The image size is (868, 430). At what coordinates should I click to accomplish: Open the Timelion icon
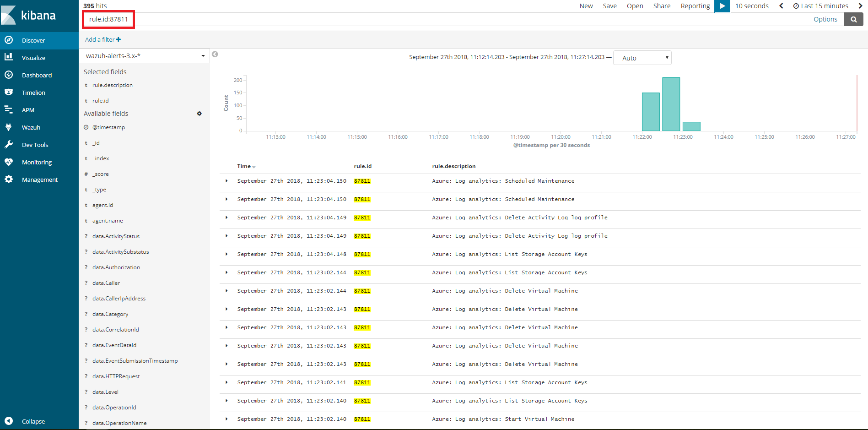9,92
